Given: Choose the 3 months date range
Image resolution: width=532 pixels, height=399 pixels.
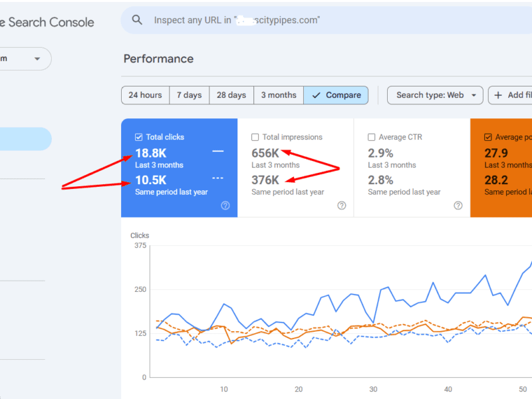Looking at the screenshot, I should point(279,95).
